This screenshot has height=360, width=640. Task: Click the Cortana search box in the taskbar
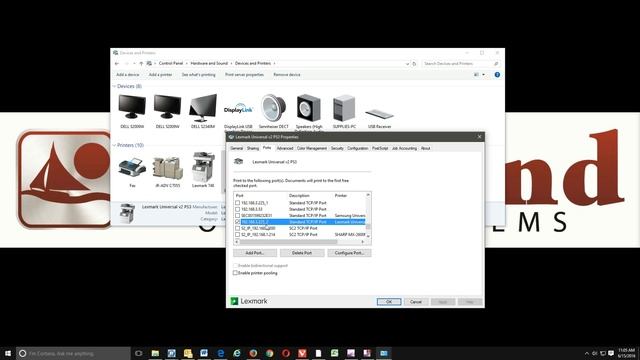click(73, 353)
